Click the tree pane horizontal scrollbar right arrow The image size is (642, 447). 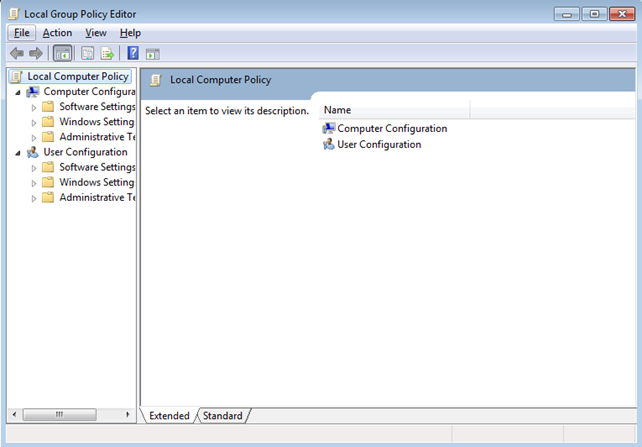point(127,414)
